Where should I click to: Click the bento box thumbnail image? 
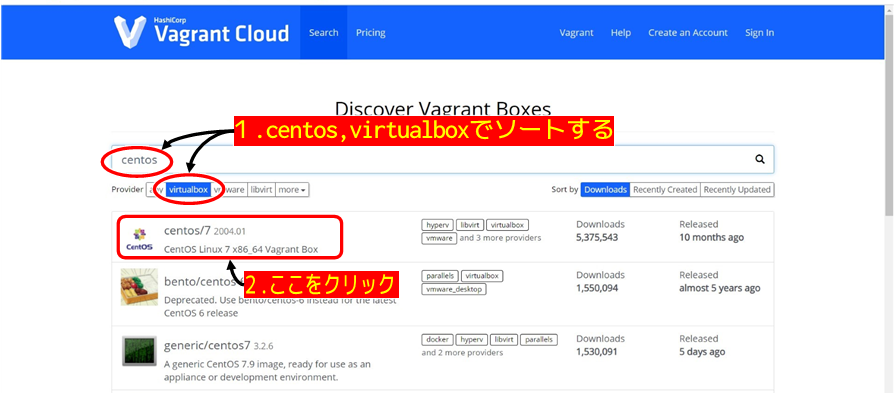pos(139,287)
